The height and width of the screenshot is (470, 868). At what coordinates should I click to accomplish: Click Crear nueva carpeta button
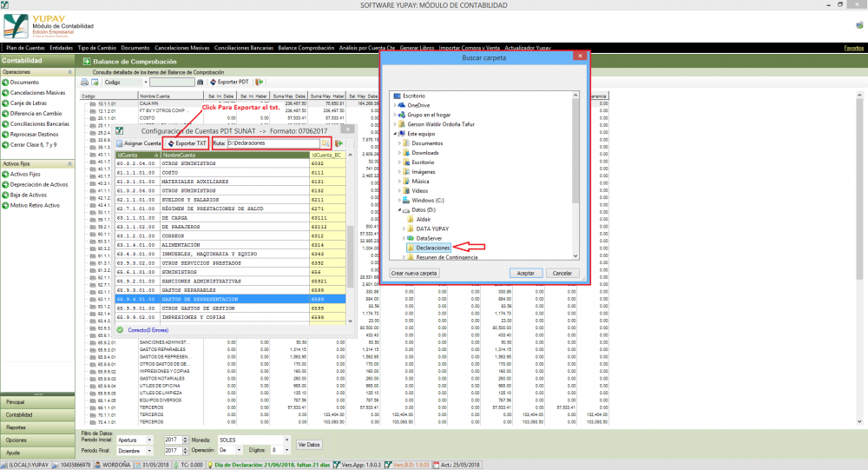[x=414, y=274]
